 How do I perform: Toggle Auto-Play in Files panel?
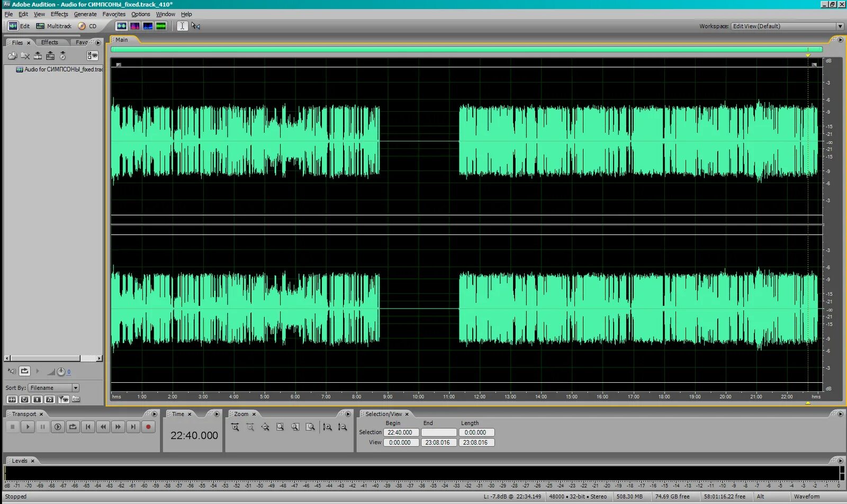[x=11, y=371]
